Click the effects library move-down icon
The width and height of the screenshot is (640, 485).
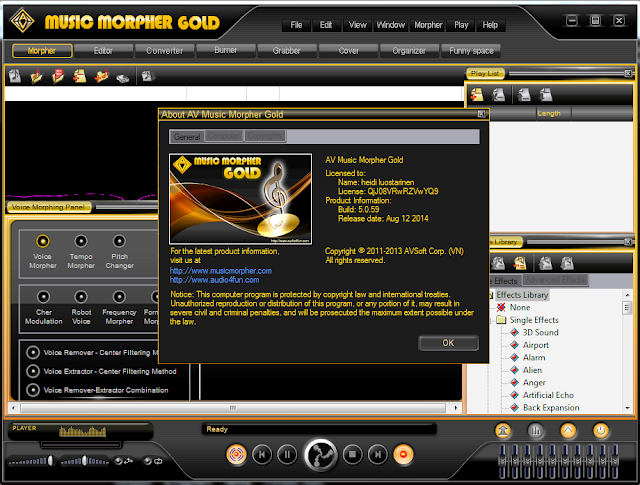click(567, 263)
